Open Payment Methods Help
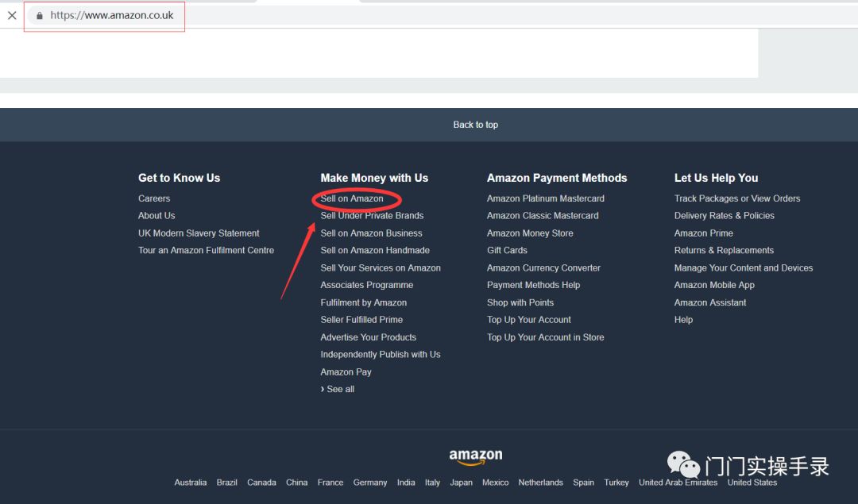This screenshot has height=504, width=858. click(x=534, y=285)
